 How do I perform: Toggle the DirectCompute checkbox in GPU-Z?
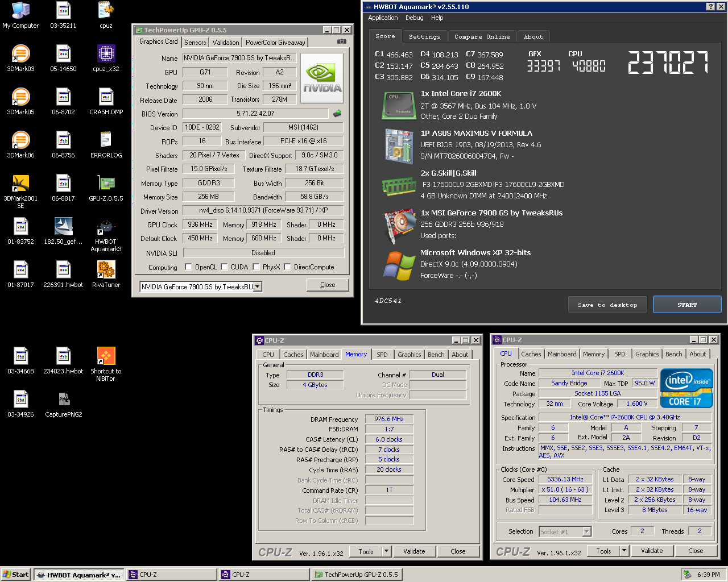click(287, 267)
